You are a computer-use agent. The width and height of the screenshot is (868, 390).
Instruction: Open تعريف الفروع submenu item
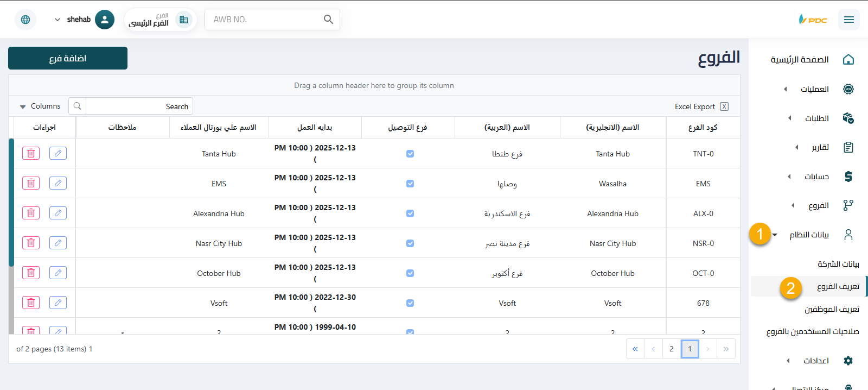(x=838, y=286)
